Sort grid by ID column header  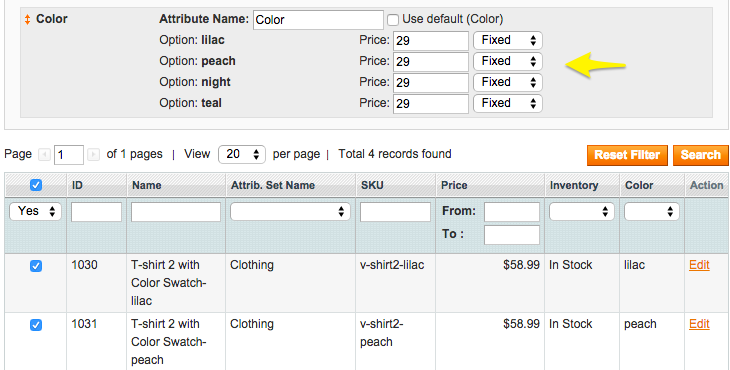click(x=77, y=185)
